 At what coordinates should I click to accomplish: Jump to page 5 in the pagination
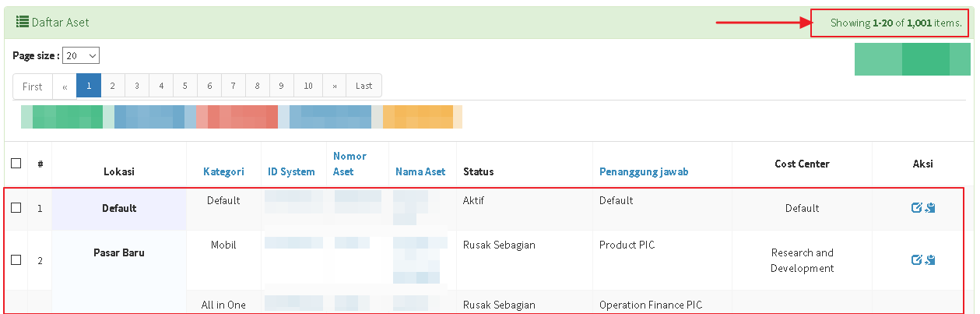tap(185, 86)
